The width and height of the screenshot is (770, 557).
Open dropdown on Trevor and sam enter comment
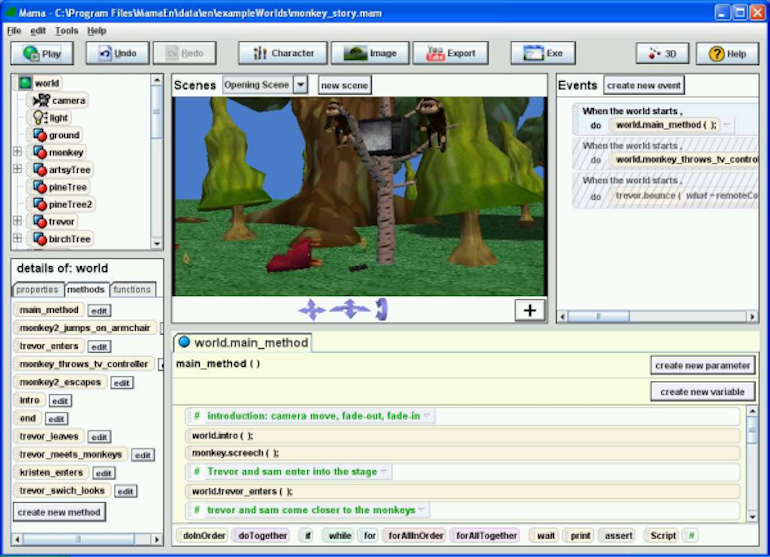[384, 472]
